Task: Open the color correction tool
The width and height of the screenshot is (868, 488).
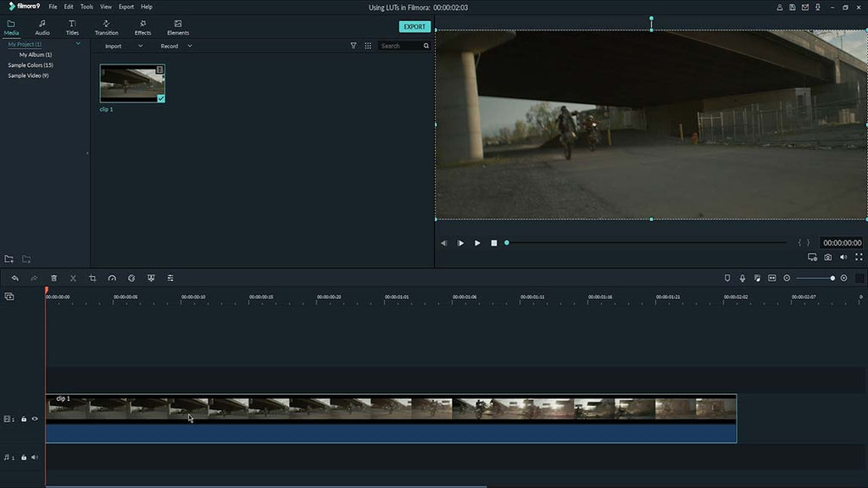Action: 131,278
